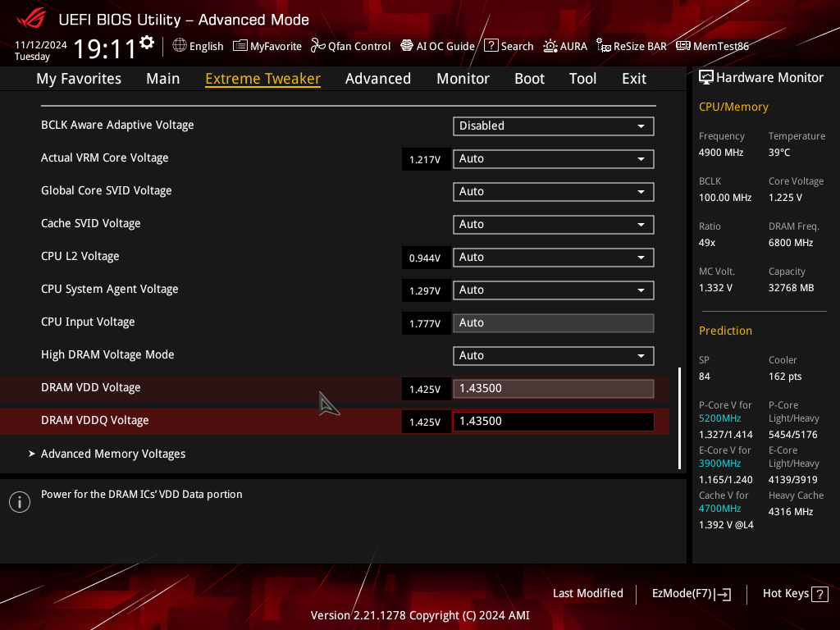
Task: Go to the Advanced tab
Action: [x=378, y=79]
